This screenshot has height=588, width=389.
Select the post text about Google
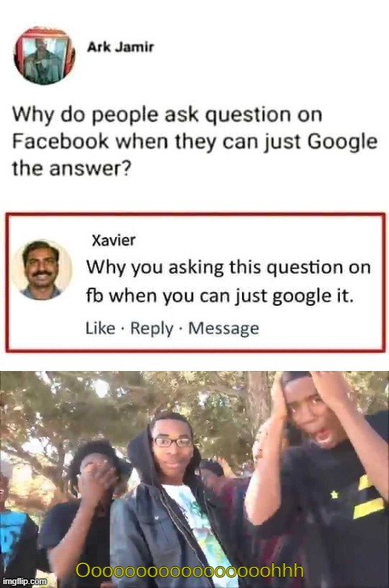[x=194, y=142]
